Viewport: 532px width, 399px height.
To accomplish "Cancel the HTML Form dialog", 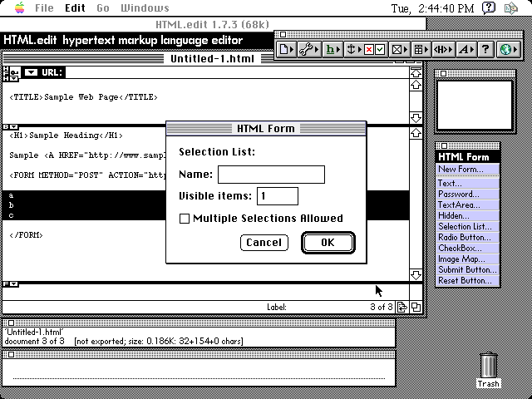I will [264, 243].
